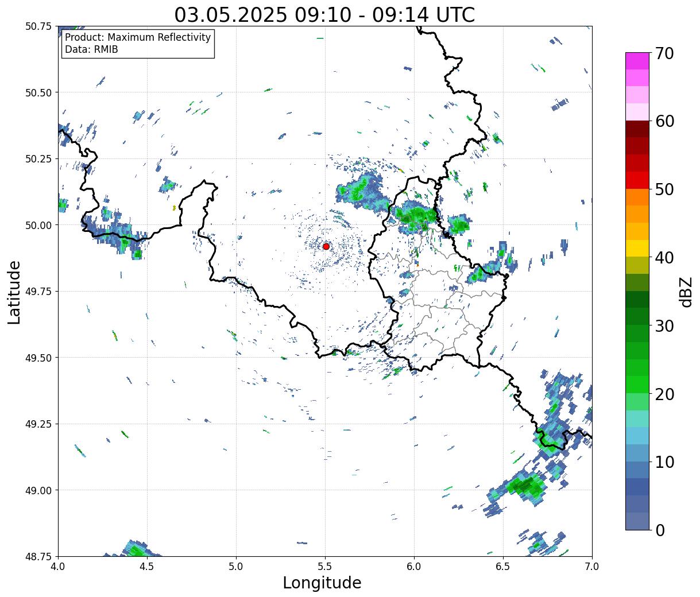Select the 'Product: Maximum Reflectivity' label
Screen dimensions: 700x597
point(138,37)
